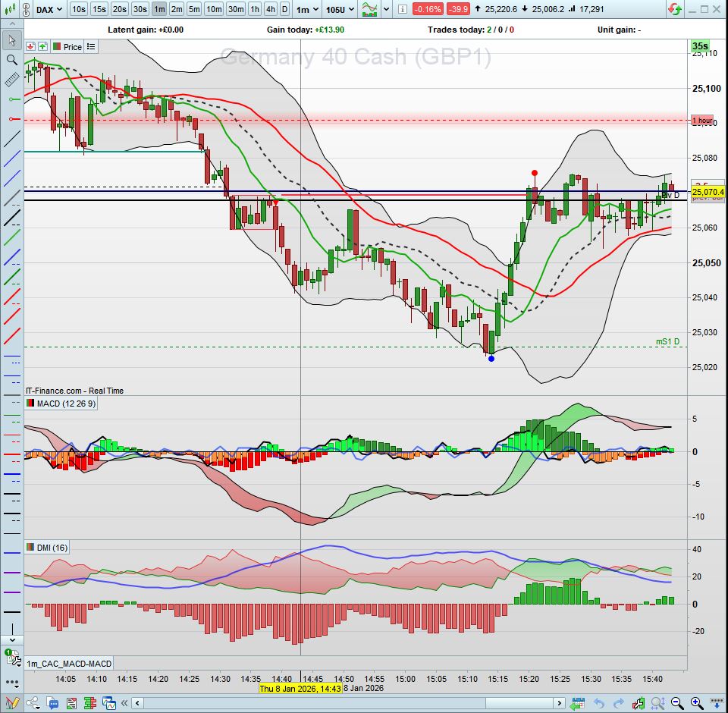This screenshot has width=728, height=713.
Task: Click the red-green order book icon
Action: click(89, 703)
